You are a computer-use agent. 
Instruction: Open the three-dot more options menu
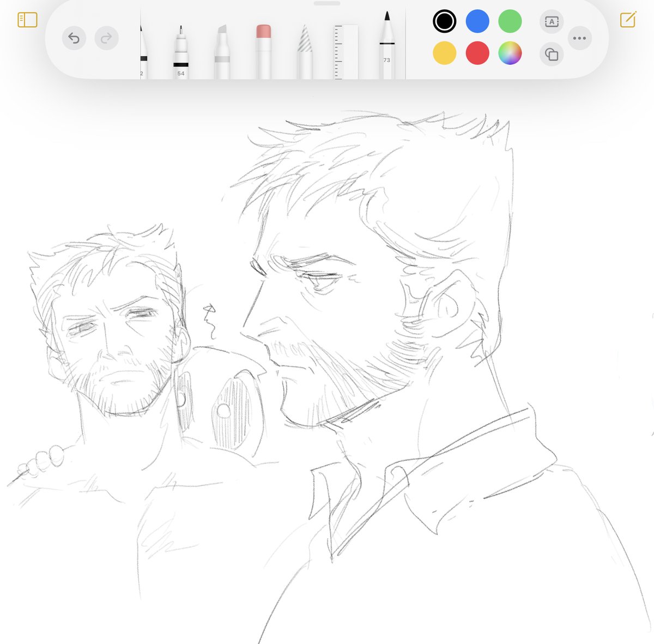coord(580,38)
